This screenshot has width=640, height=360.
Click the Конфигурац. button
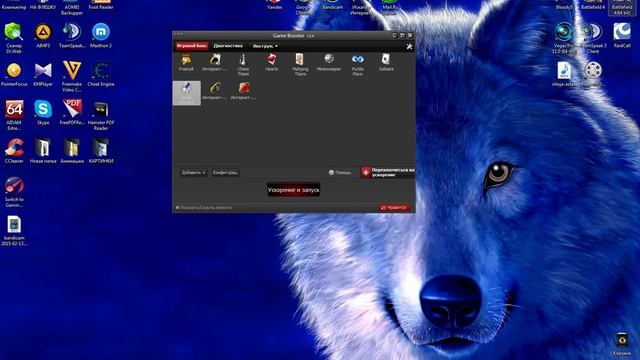click(x=225, y=173)
